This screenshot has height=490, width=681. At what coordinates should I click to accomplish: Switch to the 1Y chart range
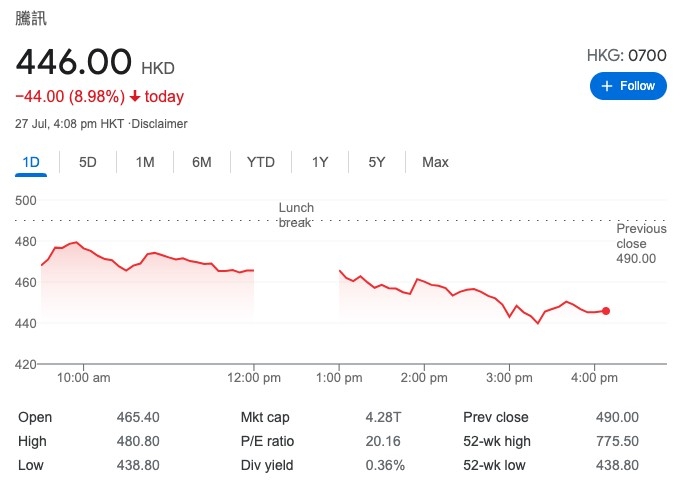coord(320,162)
